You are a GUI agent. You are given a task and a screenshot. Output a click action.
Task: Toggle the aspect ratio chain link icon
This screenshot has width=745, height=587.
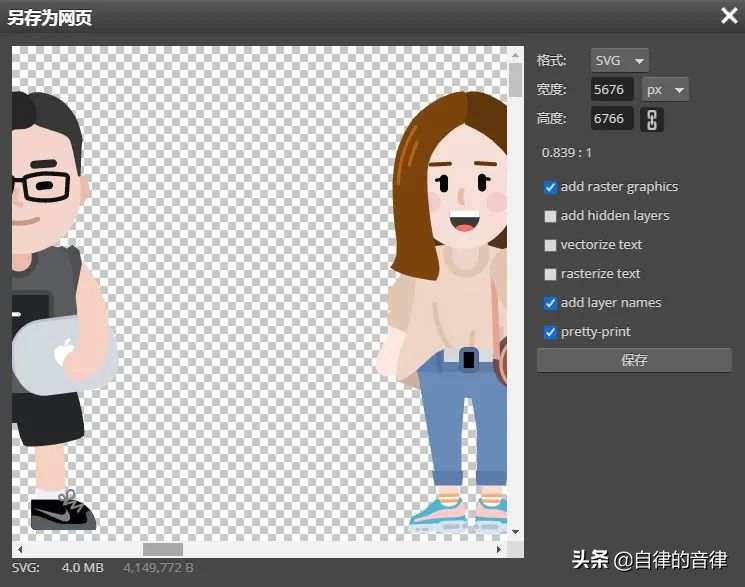click(652, 120)
